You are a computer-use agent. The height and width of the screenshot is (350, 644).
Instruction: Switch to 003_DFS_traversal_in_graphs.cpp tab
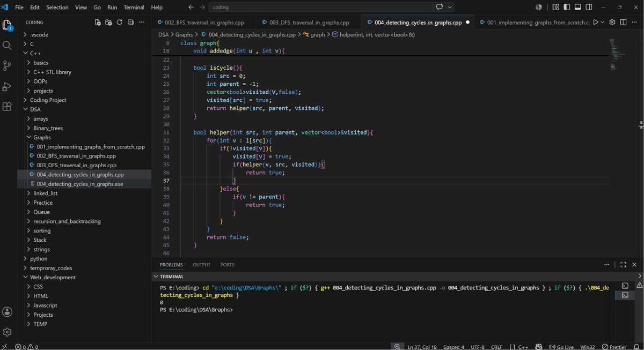[x=309, y=23]
